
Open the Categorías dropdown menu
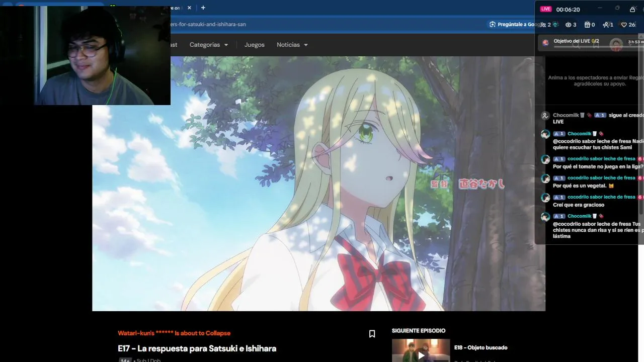tap(209, 45)
